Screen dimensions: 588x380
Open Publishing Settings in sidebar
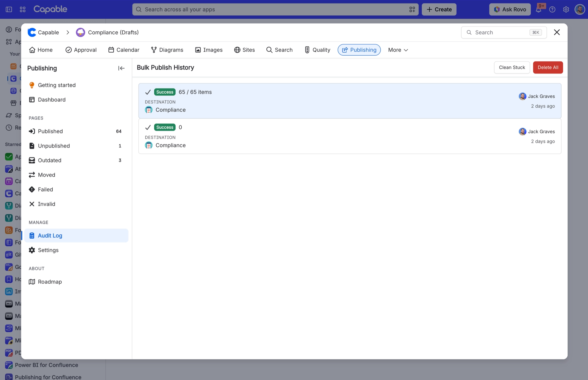pyautogui.click(x=76, y=250)
